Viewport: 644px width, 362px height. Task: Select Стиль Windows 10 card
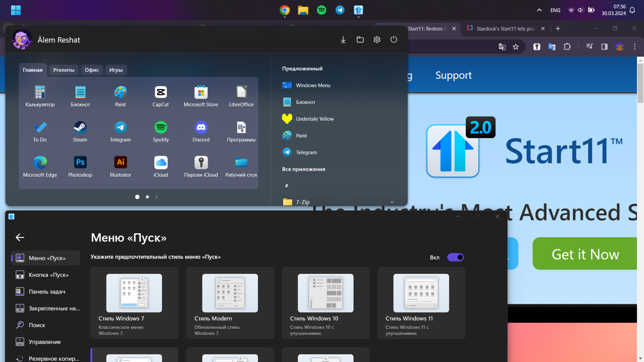pos(325,303)
